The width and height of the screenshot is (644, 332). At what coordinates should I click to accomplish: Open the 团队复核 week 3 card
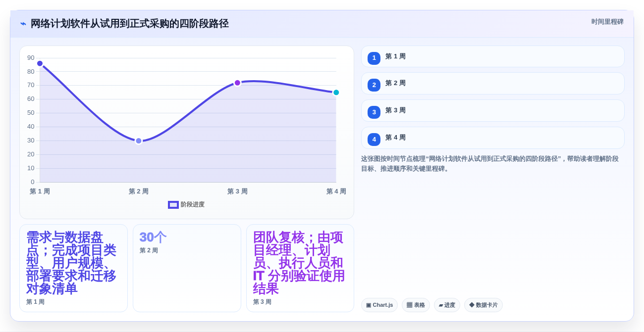pyautogui.click(x=300, y=268)
